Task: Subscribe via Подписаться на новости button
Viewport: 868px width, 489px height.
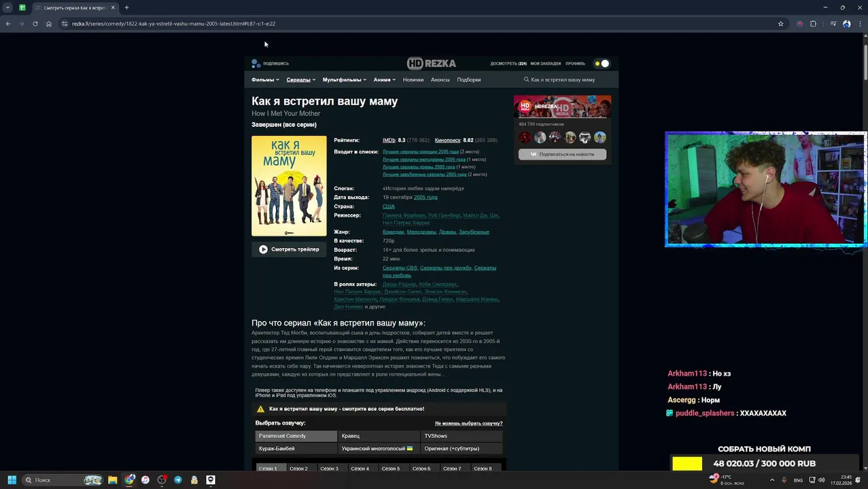Action: [x=562, y=154]
